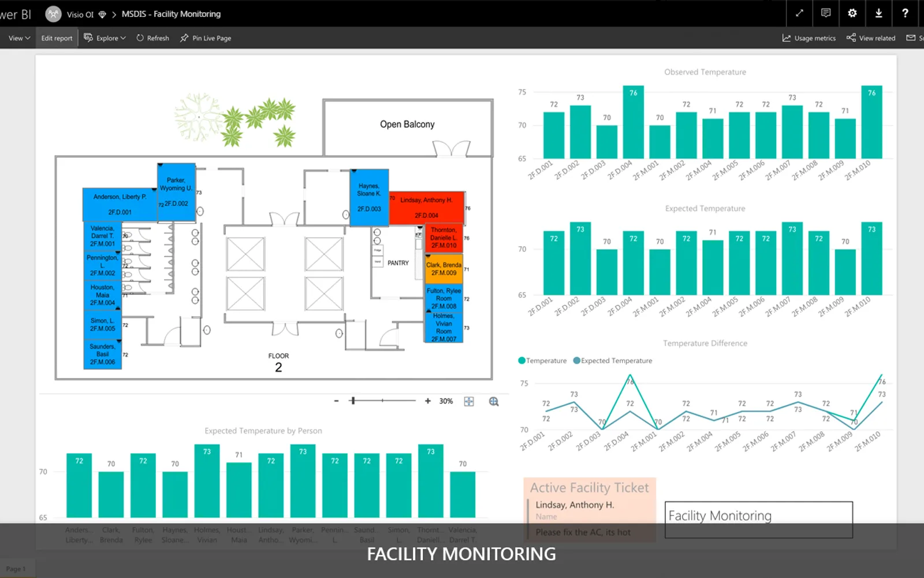Select the Anderson, Liberty P. room 2F.D.001
Image resolution: width=924 pixels, height=578 pixels.
[x=120, y=204]
